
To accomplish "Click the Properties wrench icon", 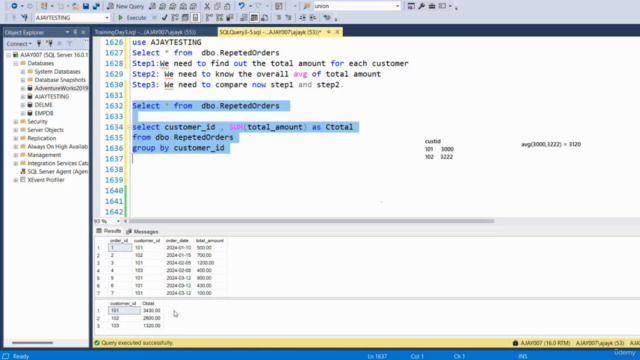I will click(422, 6).
